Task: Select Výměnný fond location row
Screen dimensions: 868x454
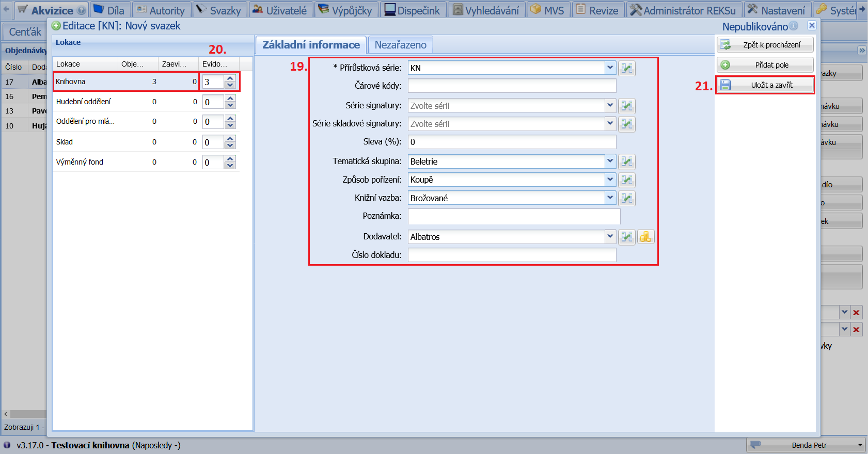Action: 146,162
